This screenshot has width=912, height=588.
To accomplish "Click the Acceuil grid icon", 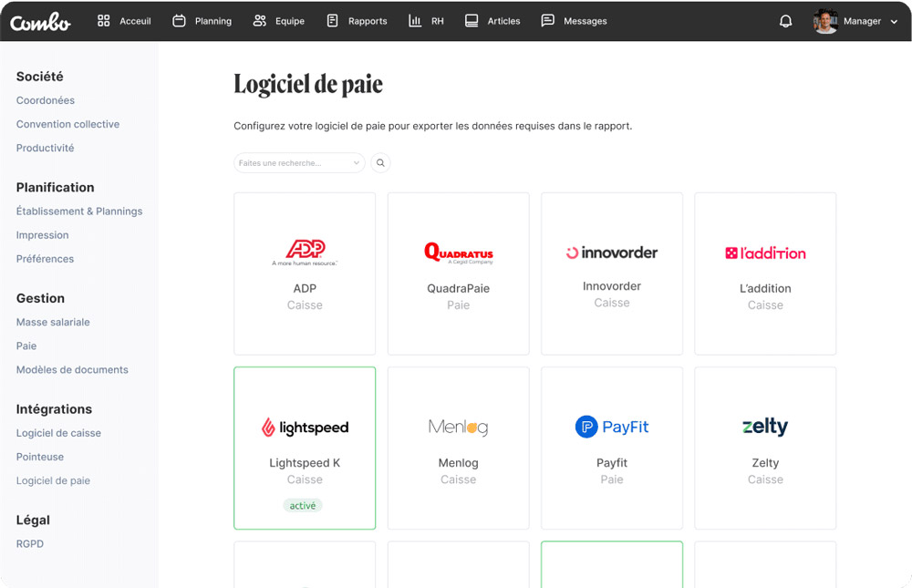I will click(104, 21).
